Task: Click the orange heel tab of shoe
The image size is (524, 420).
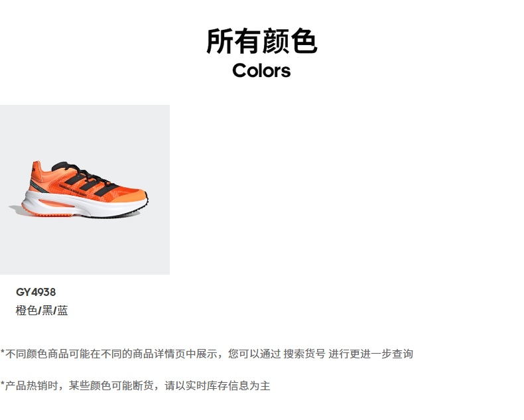Action: (36, 170)
